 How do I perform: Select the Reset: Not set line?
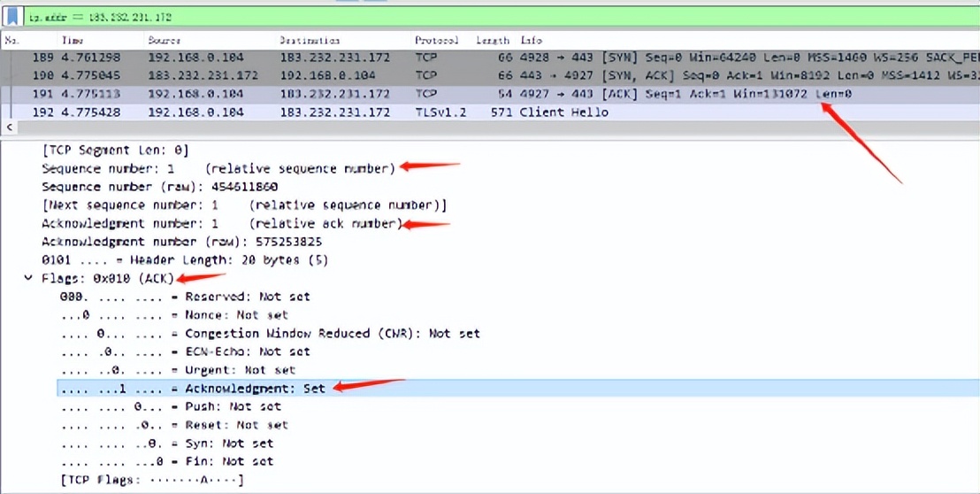[x=173, y=425]
